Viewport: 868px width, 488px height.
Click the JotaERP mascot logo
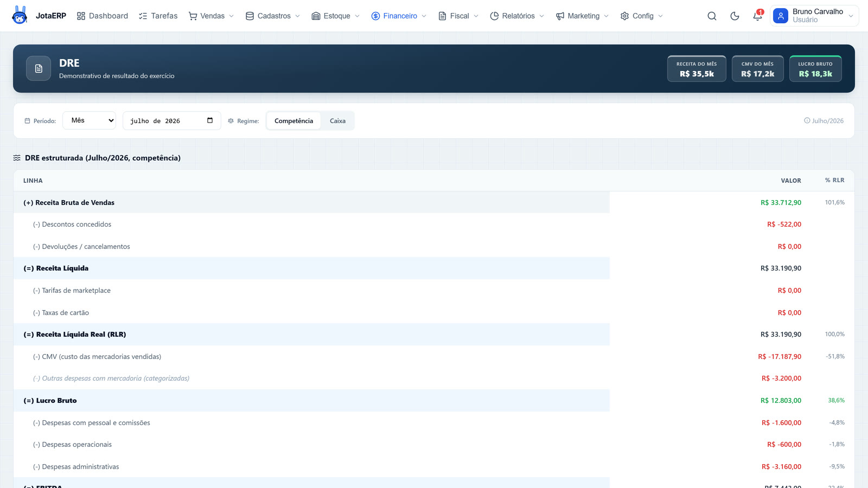click(x=20, y=15)
